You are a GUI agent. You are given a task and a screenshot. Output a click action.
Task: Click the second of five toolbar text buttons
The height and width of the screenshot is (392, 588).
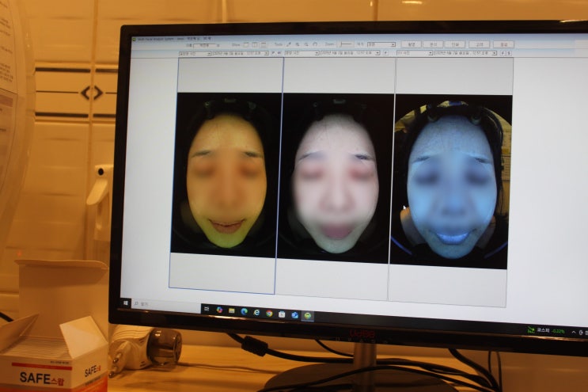pyautogui.click(x=433, y=44)
